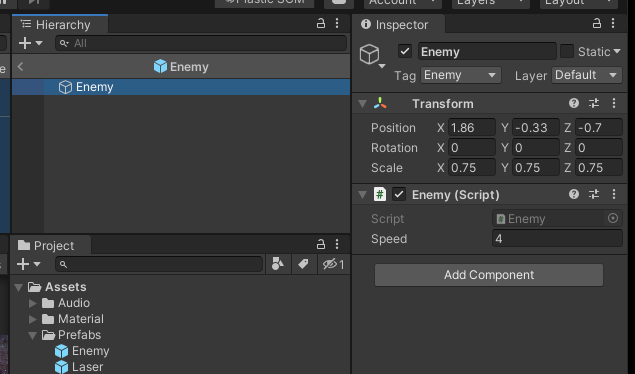Open the GameObject icon picker in Inspector
This screenshot has width=635, height=374.
click(x=372, y=55)
